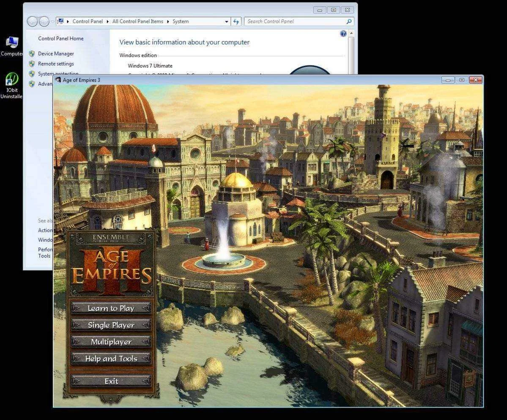Open recent pages dropdown beside forward button
This screenshot has height=420, width=507.
(x=53, y=22)
